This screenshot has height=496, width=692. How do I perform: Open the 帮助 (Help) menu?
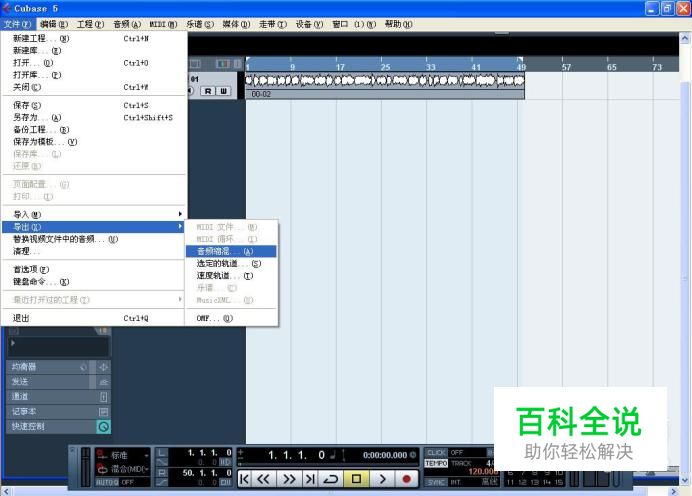(x=399, y=24)
